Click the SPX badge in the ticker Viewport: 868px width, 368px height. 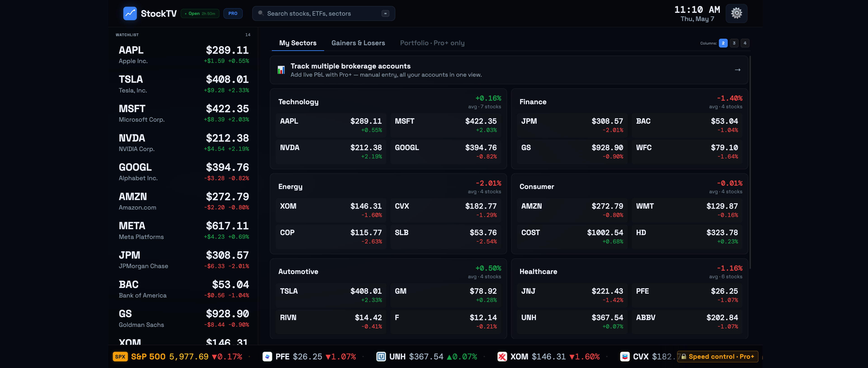coord(120,356)
